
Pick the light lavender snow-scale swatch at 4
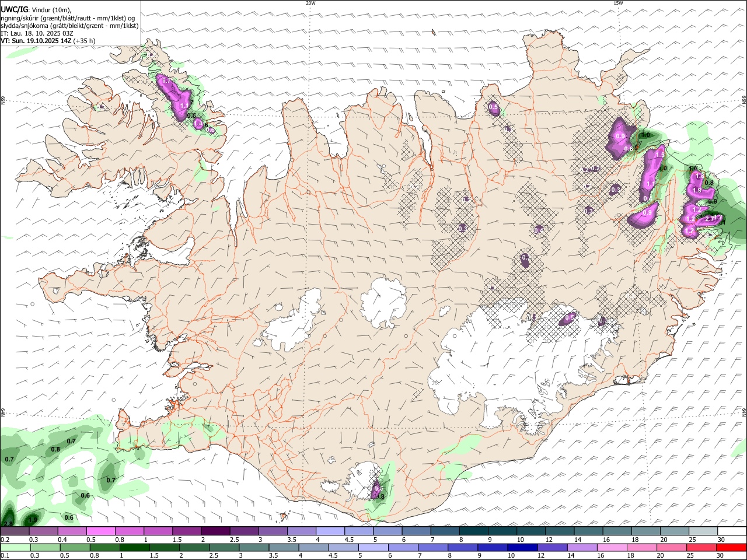330,531
